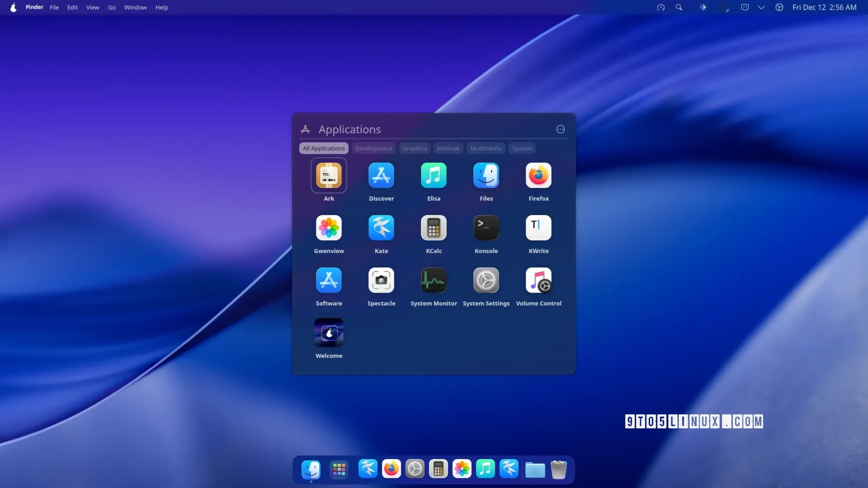Open the File menu in menu bar
868x488 pixels.
54,7
